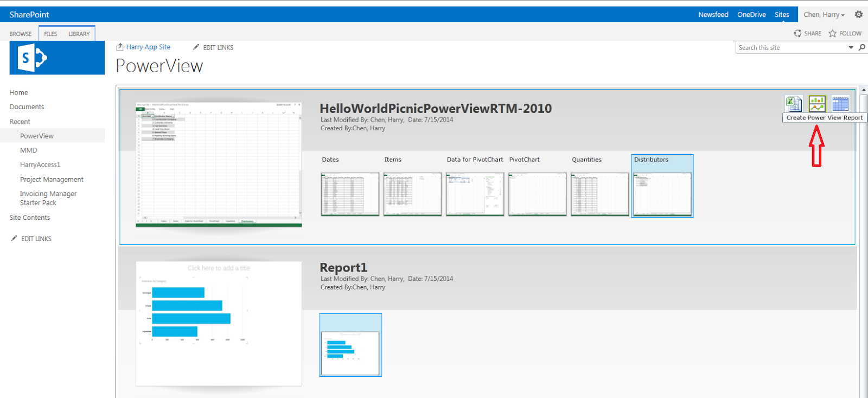Expand the Chen, Harry account menu

click(824, 15)
